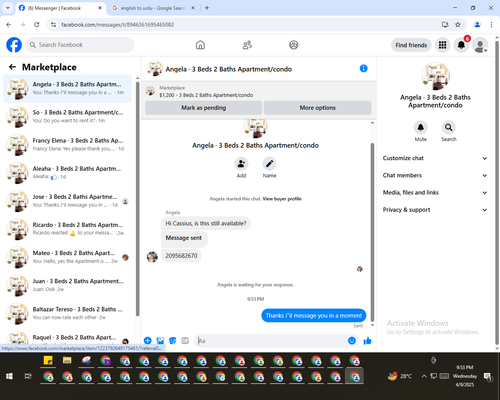Viewport: 500px width, 400px height.
Task: Show hidden system tray icons
Action: [x=424, y=376]
